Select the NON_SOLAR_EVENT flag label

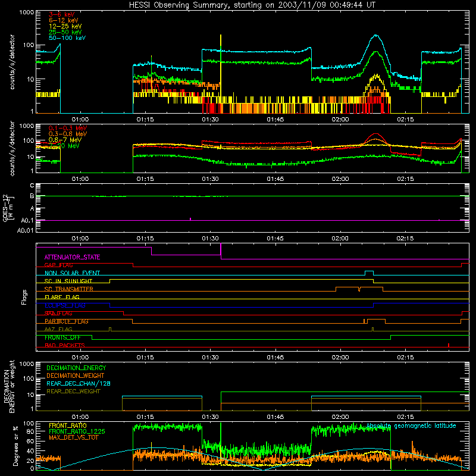pyautogui.click(x=72, y=273)
